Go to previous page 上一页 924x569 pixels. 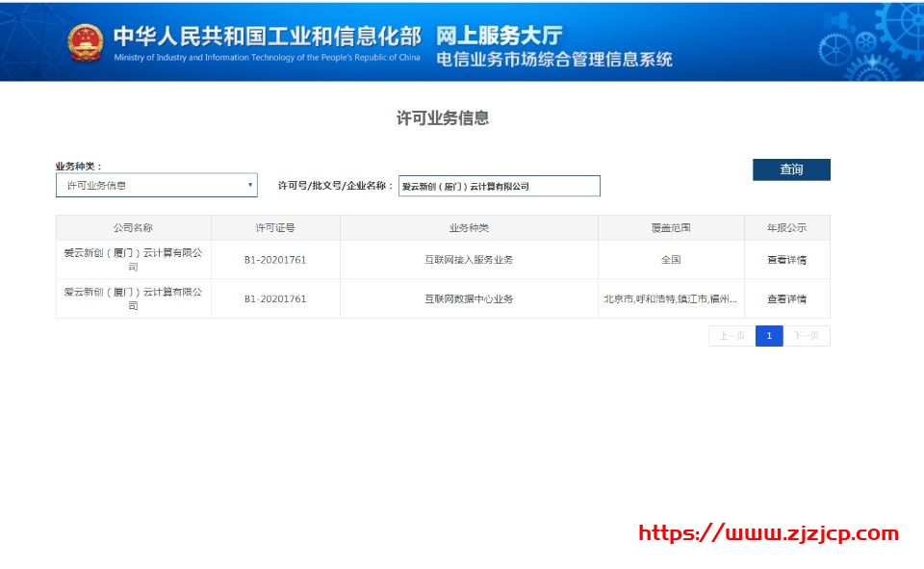click(x=731, y=335)
